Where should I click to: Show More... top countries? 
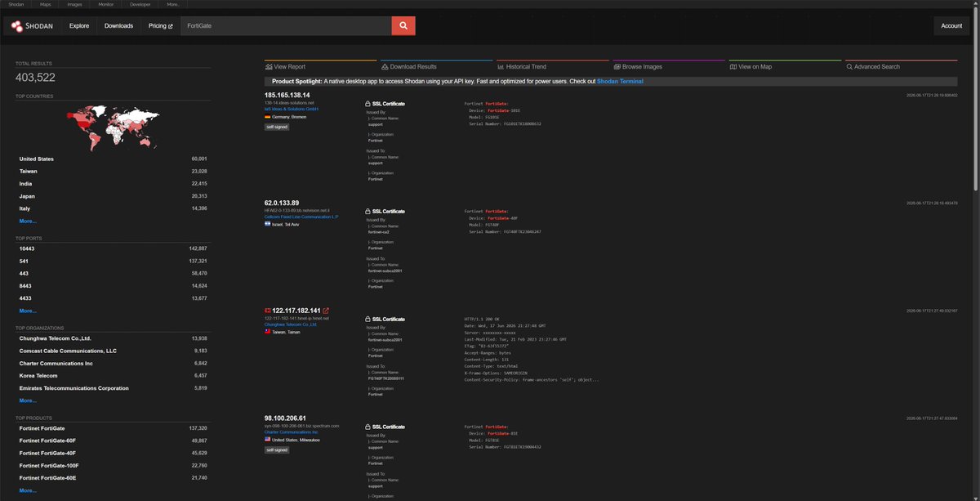point(28,221)
